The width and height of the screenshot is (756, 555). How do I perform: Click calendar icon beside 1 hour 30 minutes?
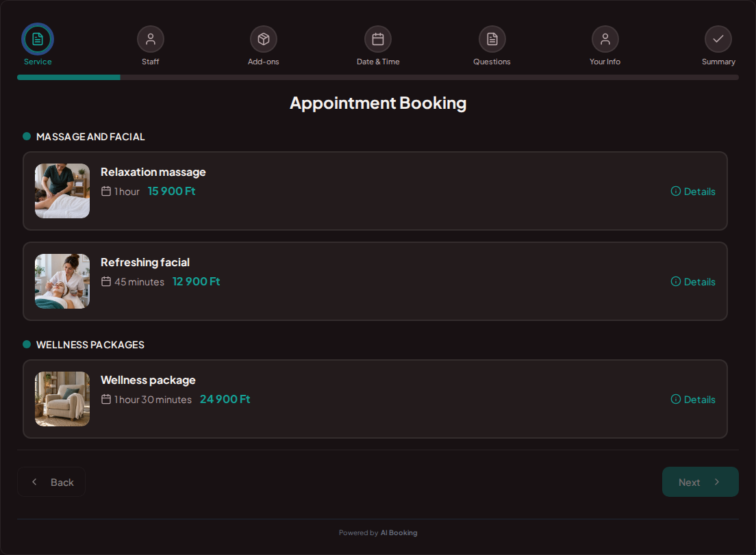106,399
